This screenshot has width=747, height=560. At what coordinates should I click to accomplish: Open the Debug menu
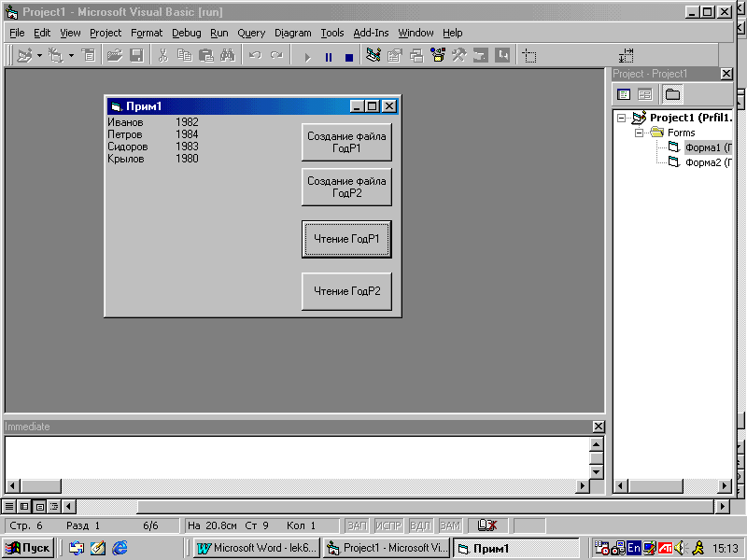186,33
